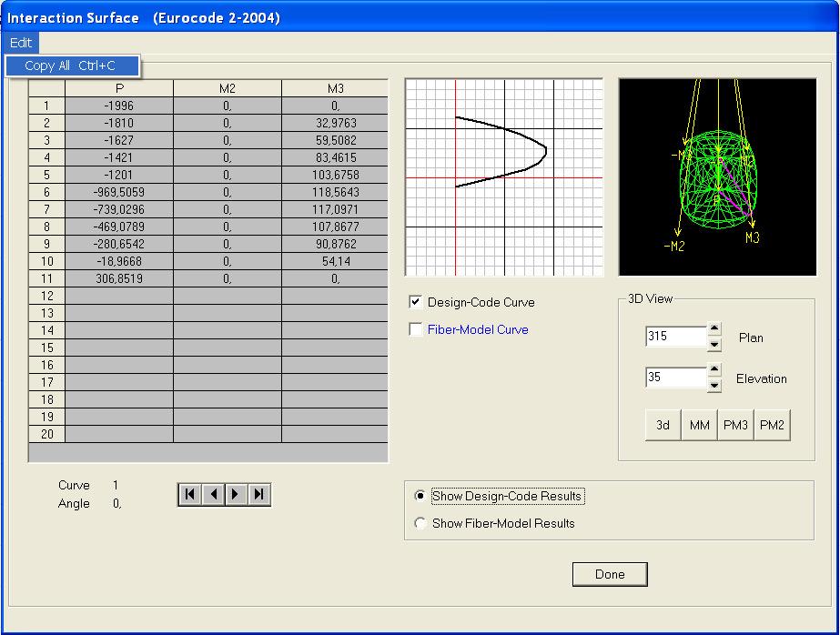This screenshot has width=840, height=635.
Task: Go to previous curve arrow button
Action: click(x=213, y=494)
